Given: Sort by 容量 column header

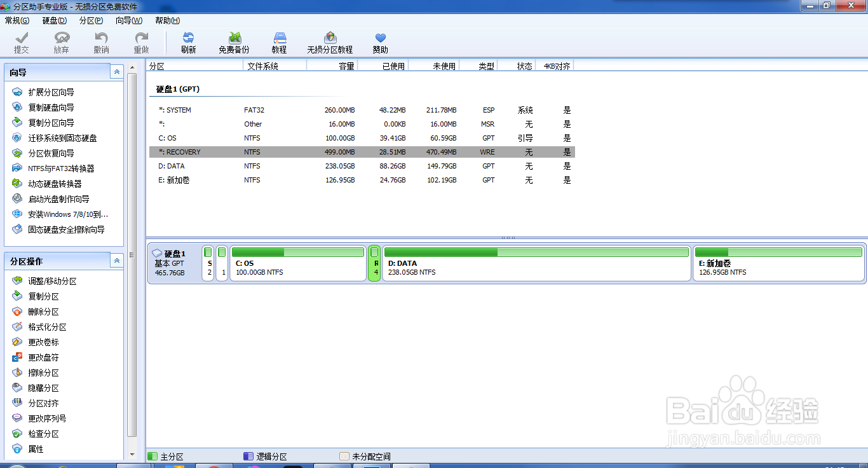Looking at the screenshot, I should [x=332, y=65].
